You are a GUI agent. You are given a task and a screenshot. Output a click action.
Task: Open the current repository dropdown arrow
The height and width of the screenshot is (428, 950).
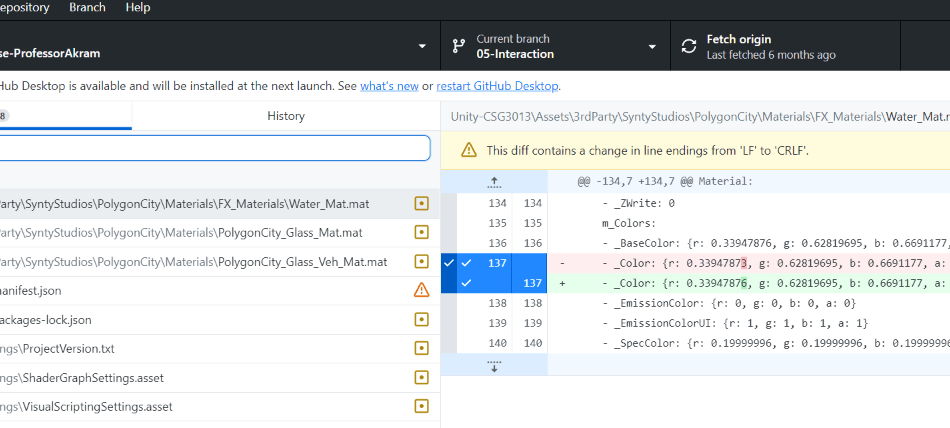(x=422, y=47)
